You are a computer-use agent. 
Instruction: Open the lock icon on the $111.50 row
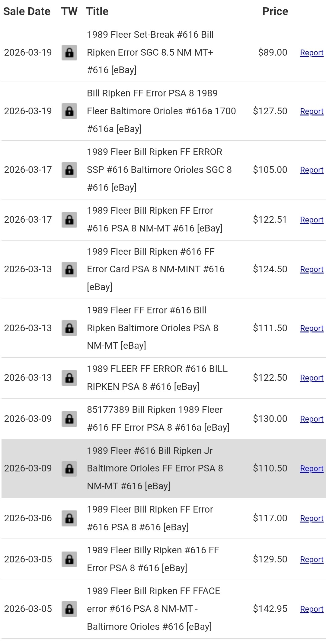click(69, 328)
